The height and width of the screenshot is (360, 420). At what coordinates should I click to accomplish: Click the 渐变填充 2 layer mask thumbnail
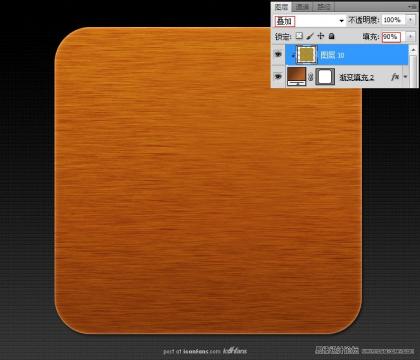click(325, 77)
